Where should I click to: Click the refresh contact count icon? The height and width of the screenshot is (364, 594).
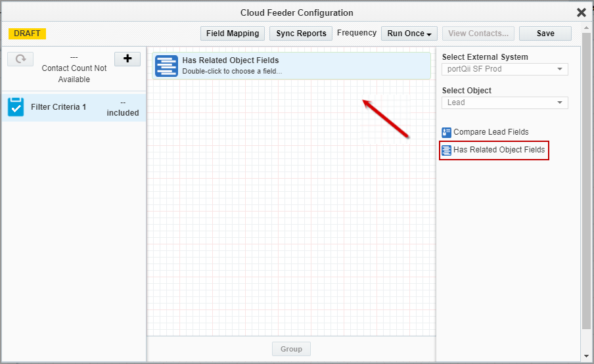tap(20, 59)
